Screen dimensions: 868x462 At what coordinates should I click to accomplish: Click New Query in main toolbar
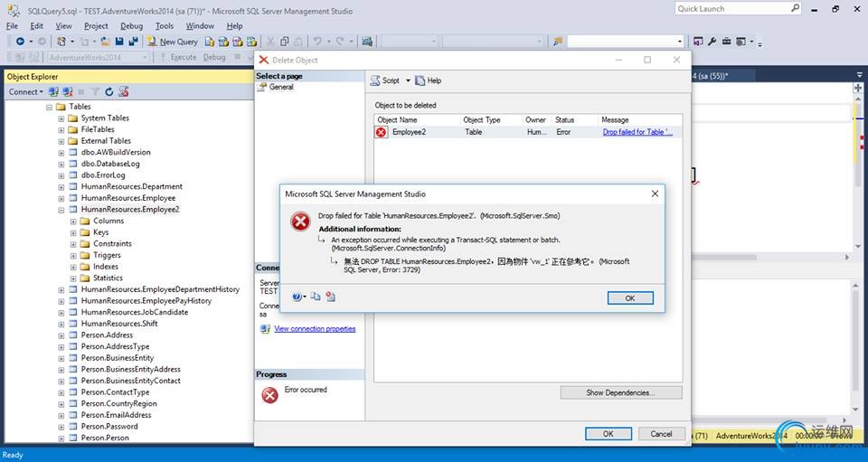pyautogui.click(x=172, y=42)
